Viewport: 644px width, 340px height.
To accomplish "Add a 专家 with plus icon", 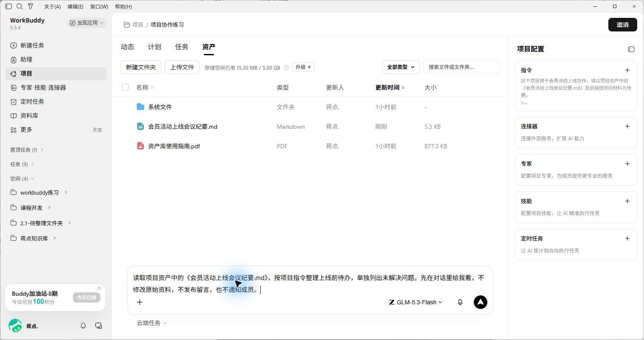I will 627,164.
